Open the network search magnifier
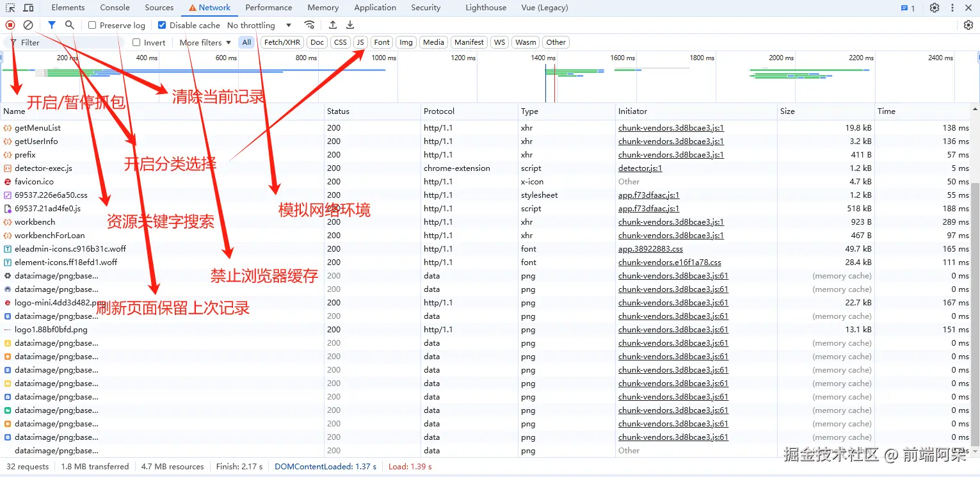 click(x=69, y=25)
